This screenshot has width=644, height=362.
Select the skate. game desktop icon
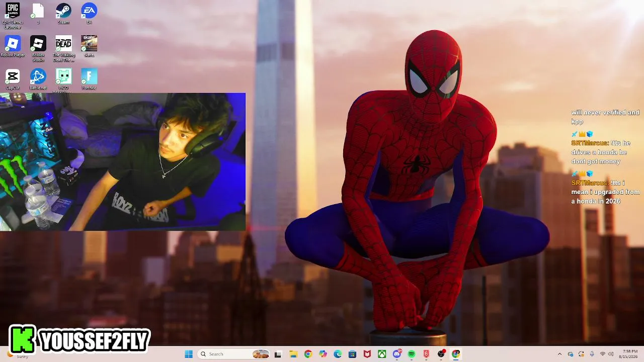tap(89, 46)
